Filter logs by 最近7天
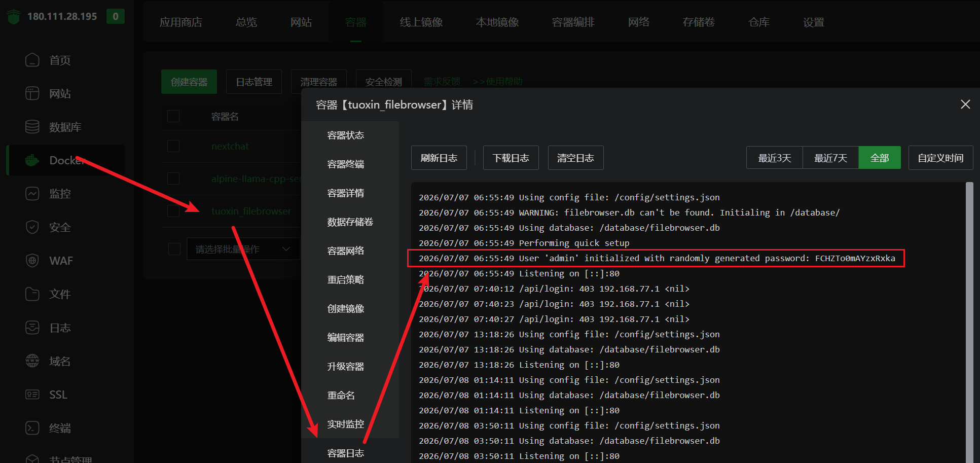This screenshot has height=463, width=980. point(831,158)
